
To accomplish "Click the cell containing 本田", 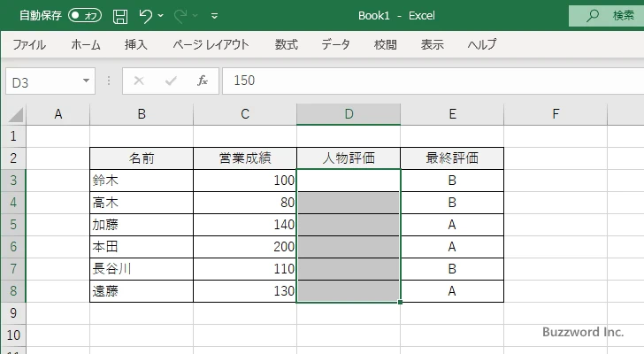I will [142, 247].
